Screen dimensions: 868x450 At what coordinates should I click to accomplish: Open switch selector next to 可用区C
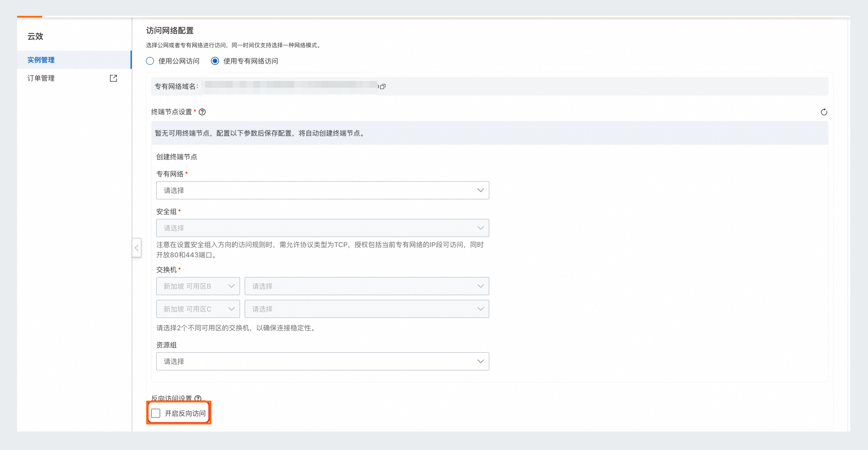(x=367, y=309)
